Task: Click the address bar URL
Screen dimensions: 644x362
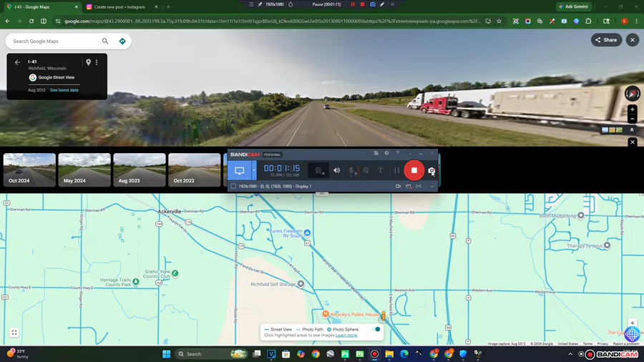Action: click(273, 21)
